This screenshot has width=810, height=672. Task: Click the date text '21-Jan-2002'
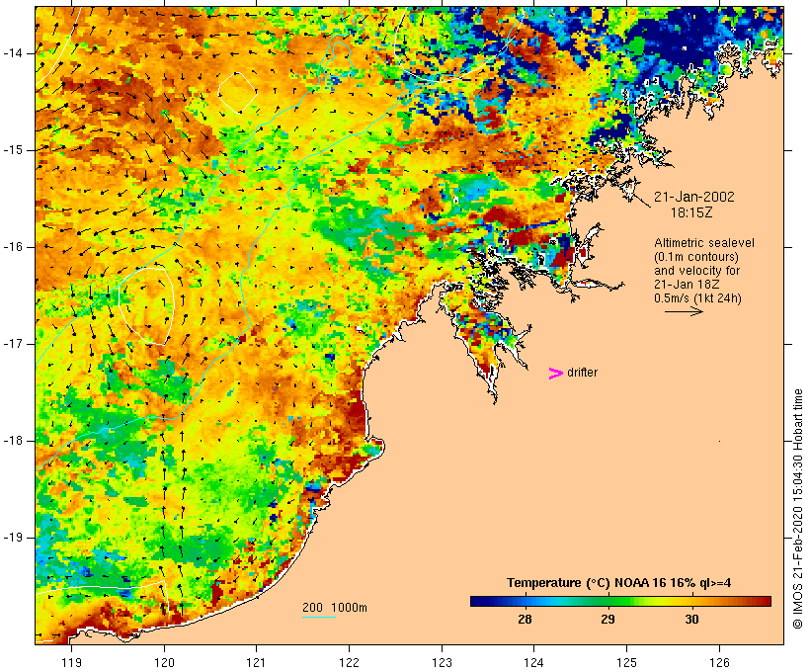[x=693, y=197]
